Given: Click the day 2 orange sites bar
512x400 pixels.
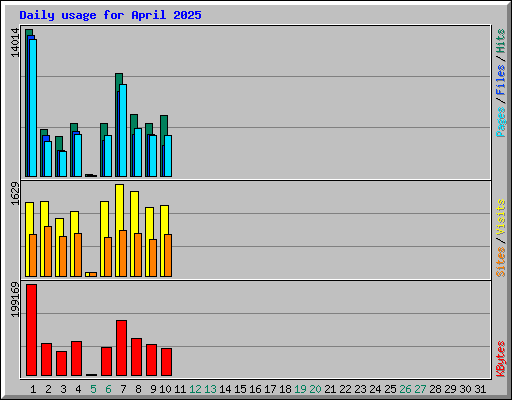Looking at the screenshot, I should pos(48,252).
